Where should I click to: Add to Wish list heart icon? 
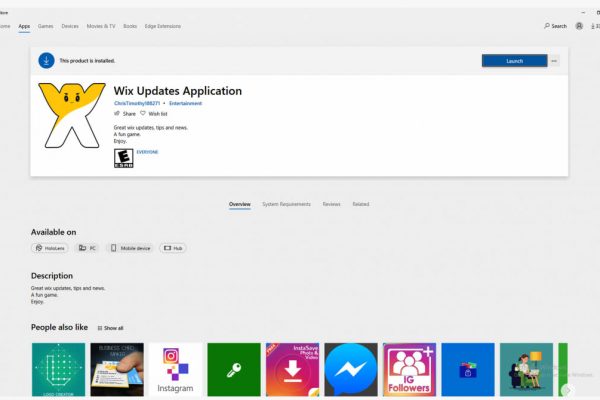(x=143, y=113)
